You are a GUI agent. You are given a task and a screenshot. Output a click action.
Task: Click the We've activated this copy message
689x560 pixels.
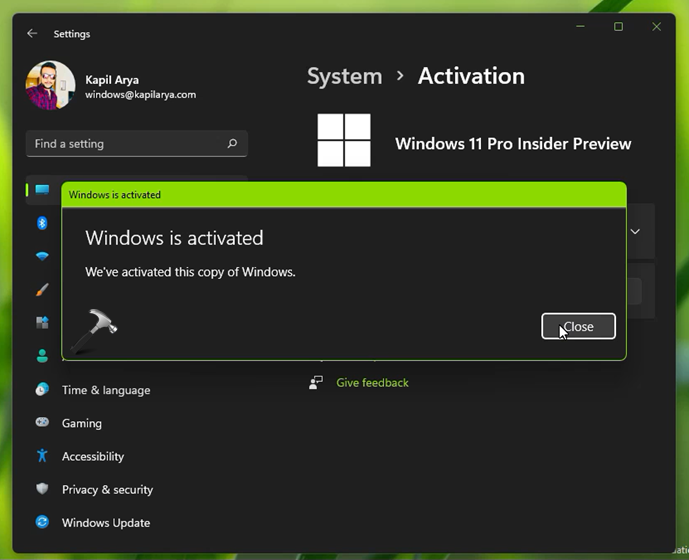pos(190,272)
